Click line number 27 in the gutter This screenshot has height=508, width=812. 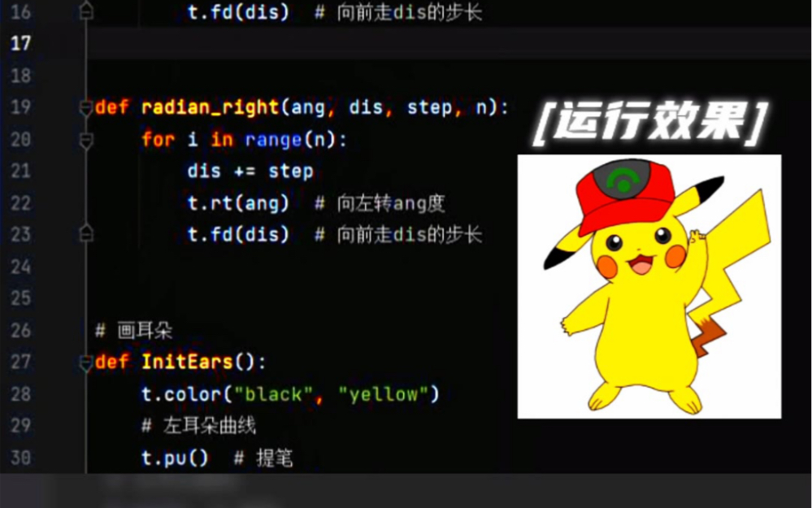click(20, 362)
